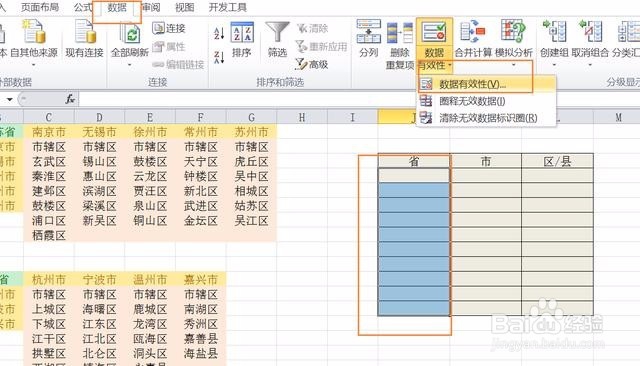
Task: Click the 市 table header cell
Action: click(x=486, y=162)
